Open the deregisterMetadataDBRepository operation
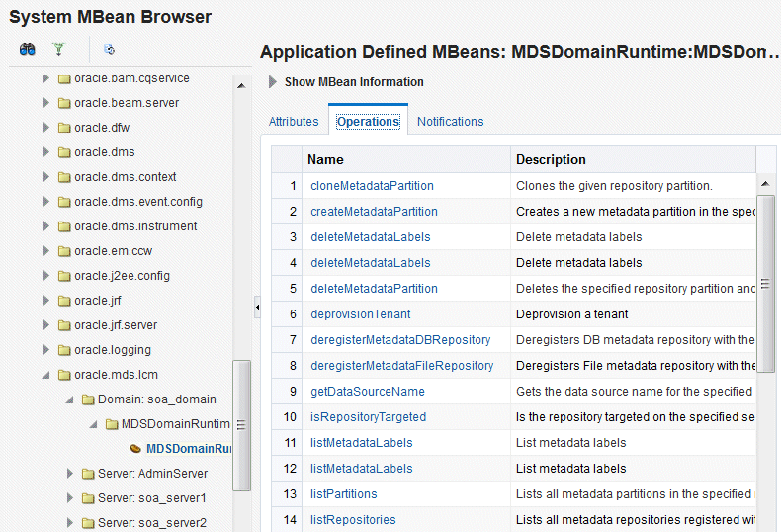This screenshot has height=532, width=781. tap(400, 340)
